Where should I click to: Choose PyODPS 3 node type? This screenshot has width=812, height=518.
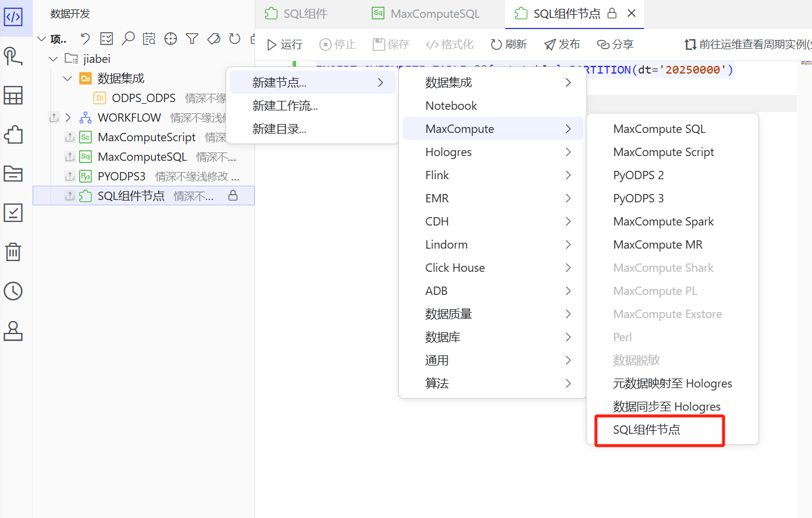pos(673,198)
